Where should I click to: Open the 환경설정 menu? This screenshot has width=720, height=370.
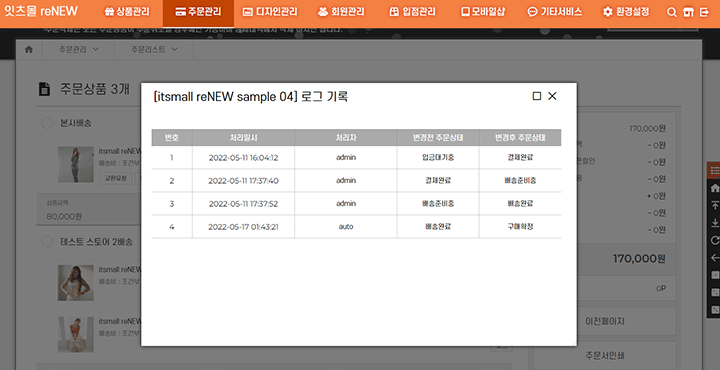(x=626, y=12)
